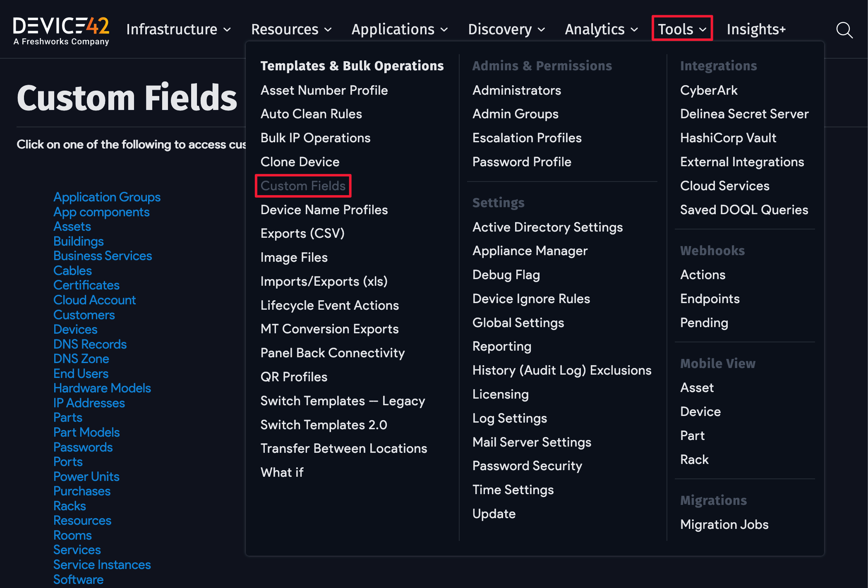This screenshot has width=868, height=588.
Task: Open the search magnifier
Action: (844, 29)
